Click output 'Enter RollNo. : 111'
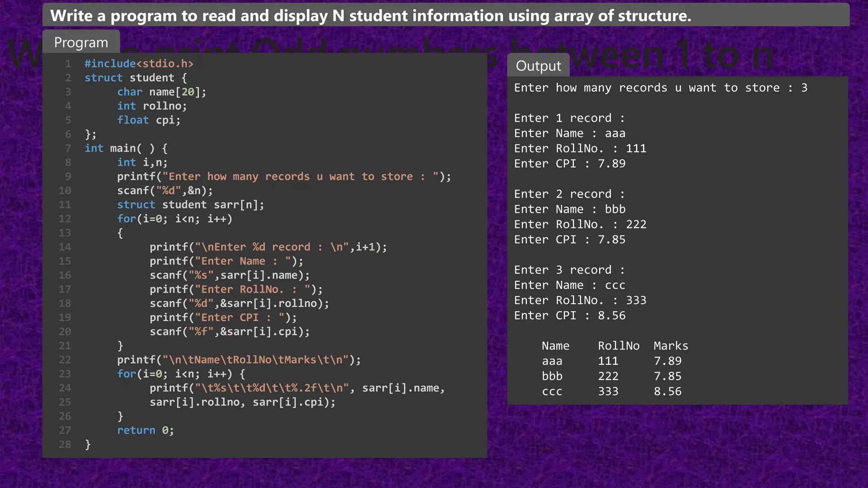The image size is (868, 488). click(x=580, y=148)
